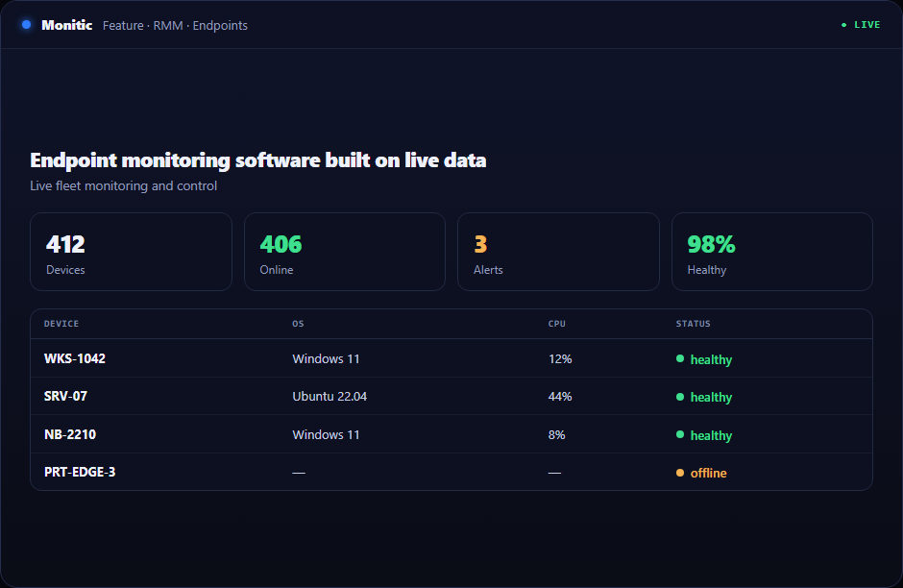Click the offline status of PRT-EDGE-3
The height and width of the screenshot is (588, 903).
pyautogui.click(x=701, y=473)
